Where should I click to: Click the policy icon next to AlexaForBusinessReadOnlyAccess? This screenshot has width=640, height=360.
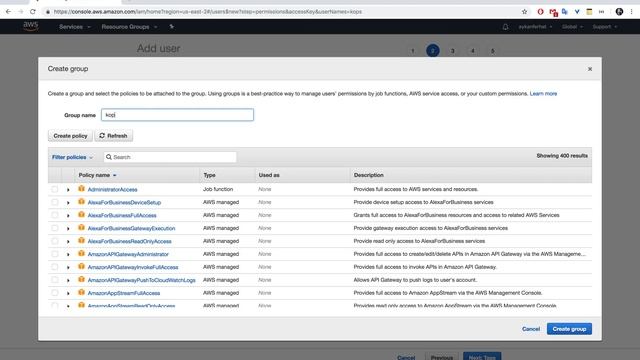(x=82, y=240)
